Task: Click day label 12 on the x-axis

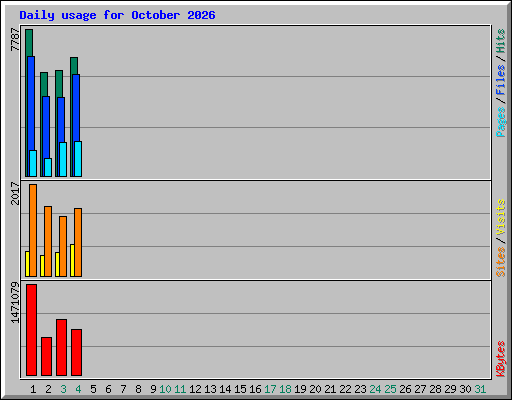Action: click(x=195, y=389)
